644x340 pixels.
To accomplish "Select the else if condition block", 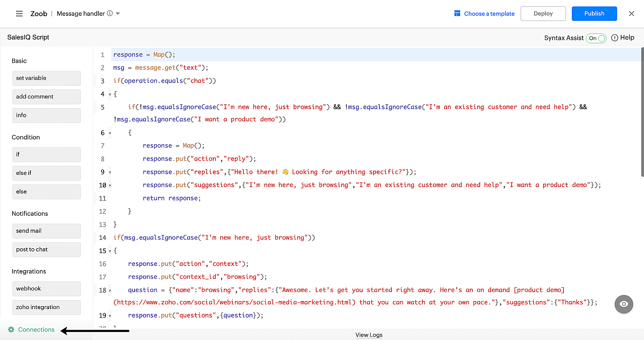I will tap(46, 173).
